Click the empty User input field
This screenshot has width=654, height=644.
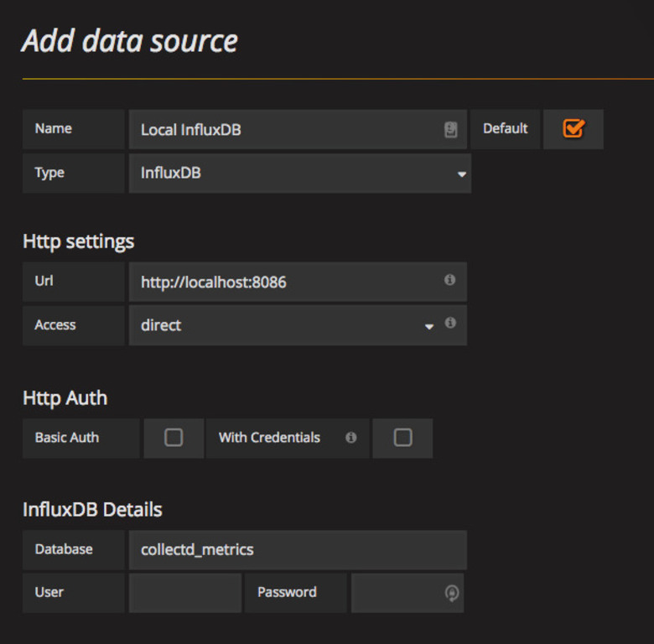click(x=185, y=593)
